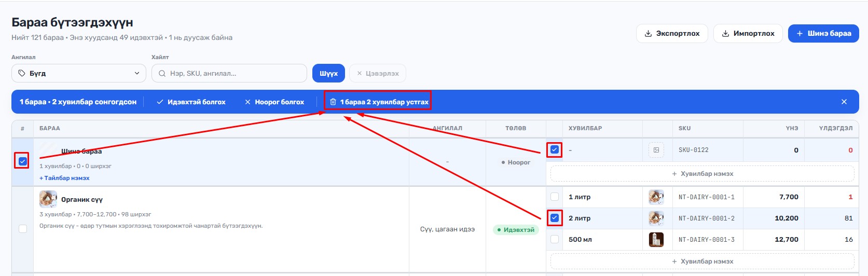This screenshot has height=276, width=868.
Task: Click the placeholder image icon for SKU-0122
Action: click(x=656, y=150)
